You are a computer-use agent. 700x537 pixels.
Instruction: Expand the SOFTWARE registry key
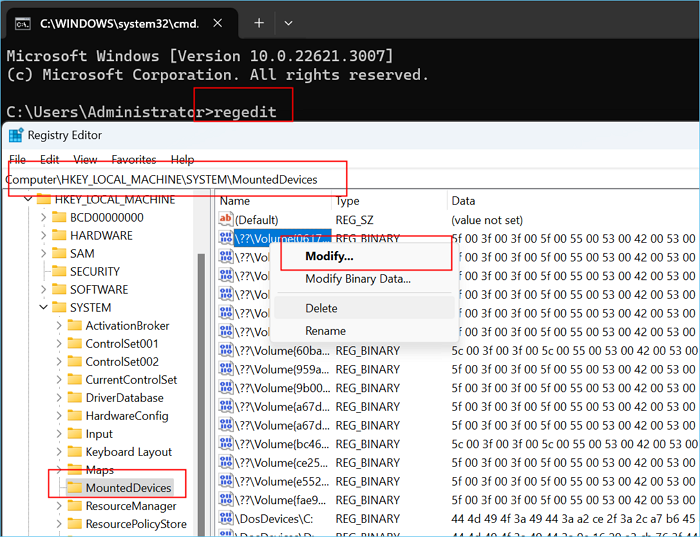coord(43,290)
